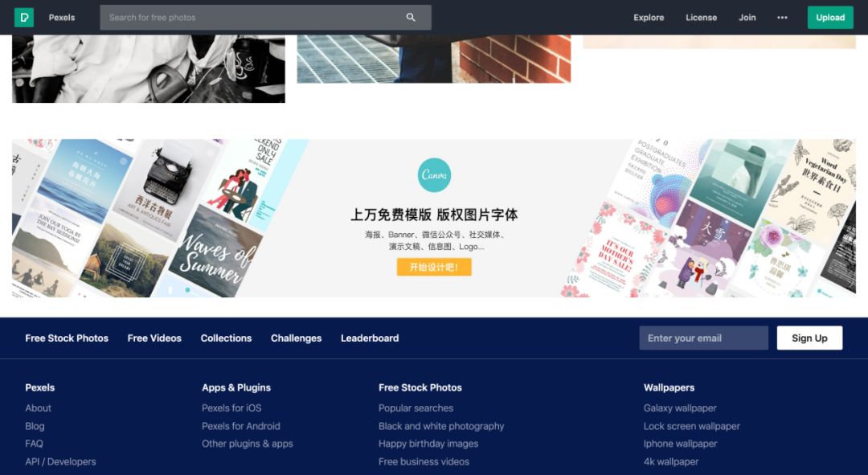Open the Galaxy wallpaper link
Image resolution: width=868 pixels, height=475 pixels.
[680, 408]
